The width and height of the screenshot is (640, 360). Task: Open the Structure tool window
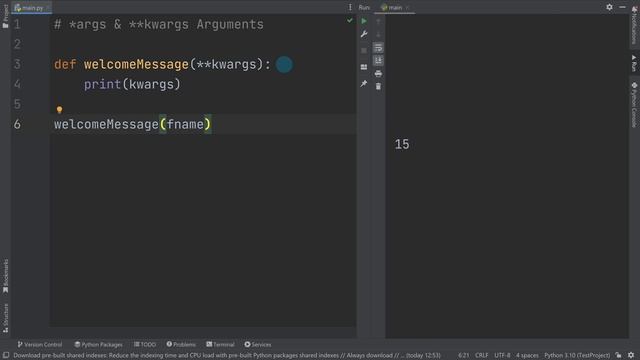[5, 318]
